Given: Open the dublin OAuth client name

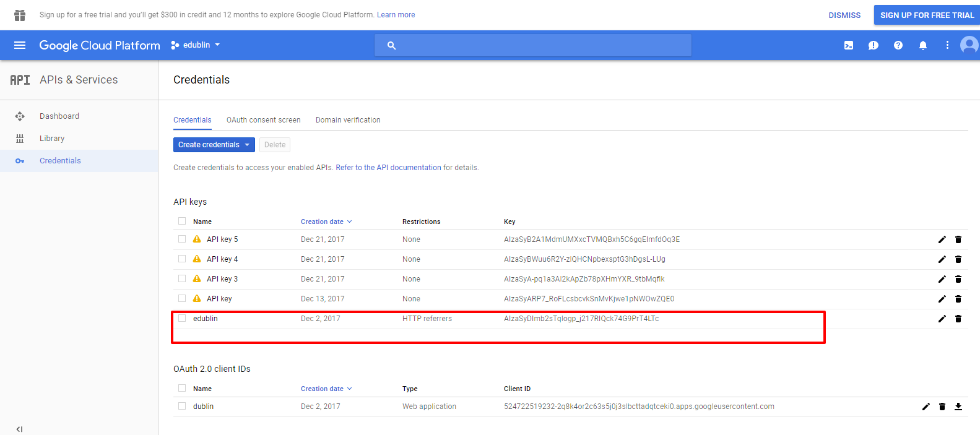Looking at the screenshot, I should pos(203,407).
